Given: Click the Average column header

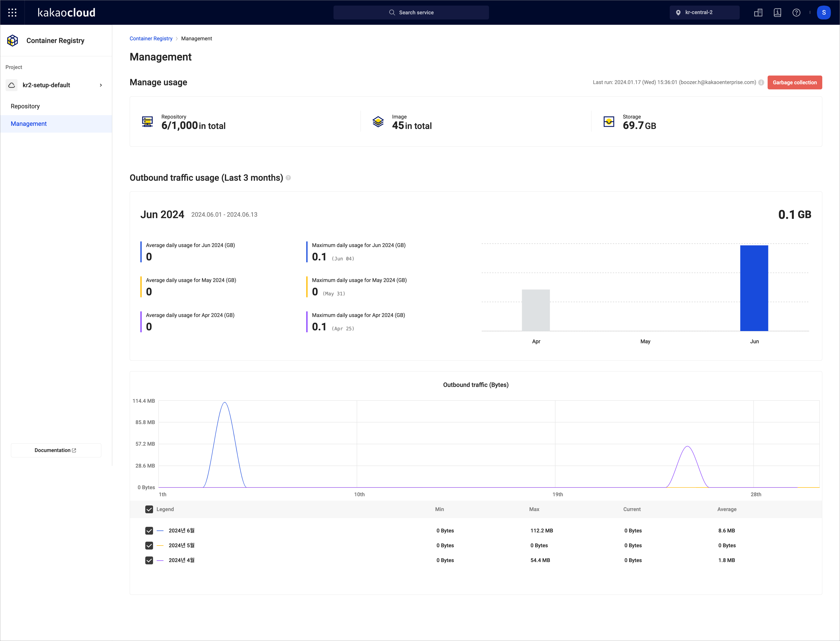Looking at the screenshot, I should [x=727, y=509].
